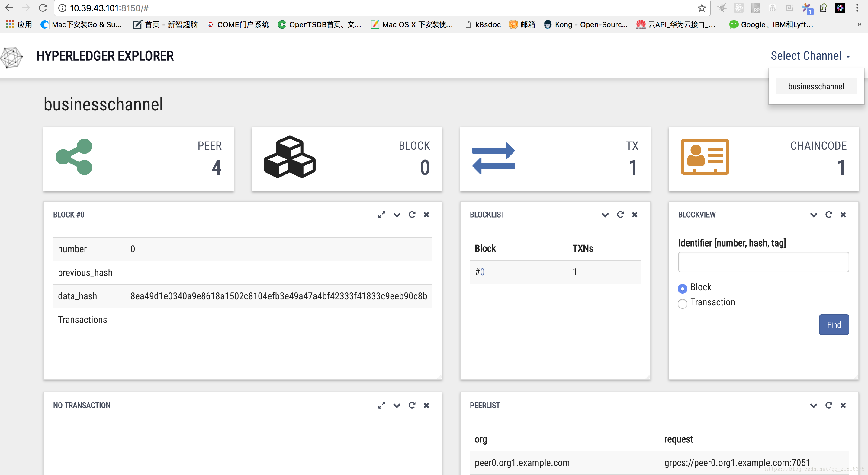Refresh the BLOCKLIST panel
The height and width of the screenshot is (475, 868).
pos(620,215)
